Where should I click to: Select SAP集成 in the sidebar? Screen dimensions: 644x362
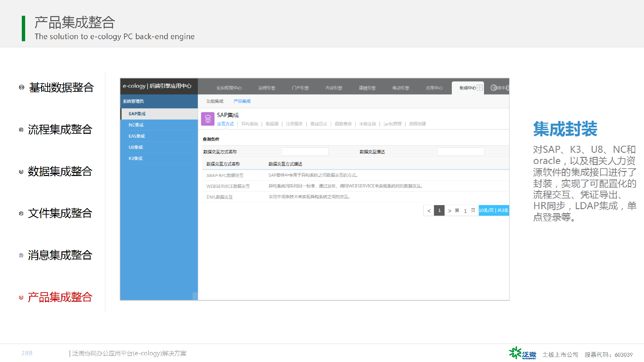point(159,114)
